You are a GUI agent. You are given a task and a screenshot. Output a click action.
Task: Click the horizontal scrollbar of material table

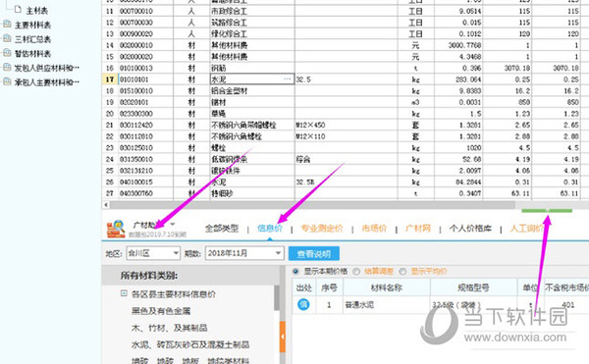[x=312, y=205]
